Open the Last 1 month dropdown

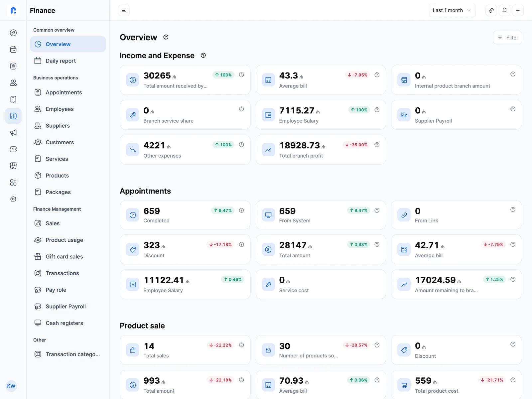pos(452,10)
